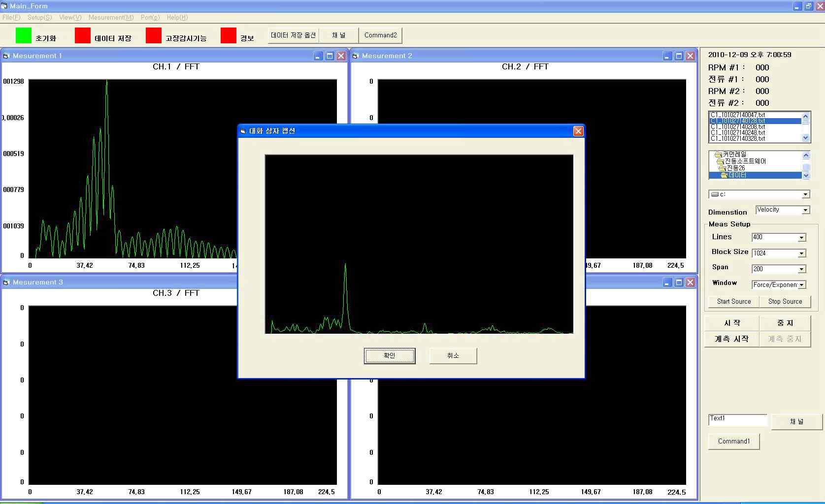
Task: Open the Port(p) menu
Action: click(x=150, y=17)
